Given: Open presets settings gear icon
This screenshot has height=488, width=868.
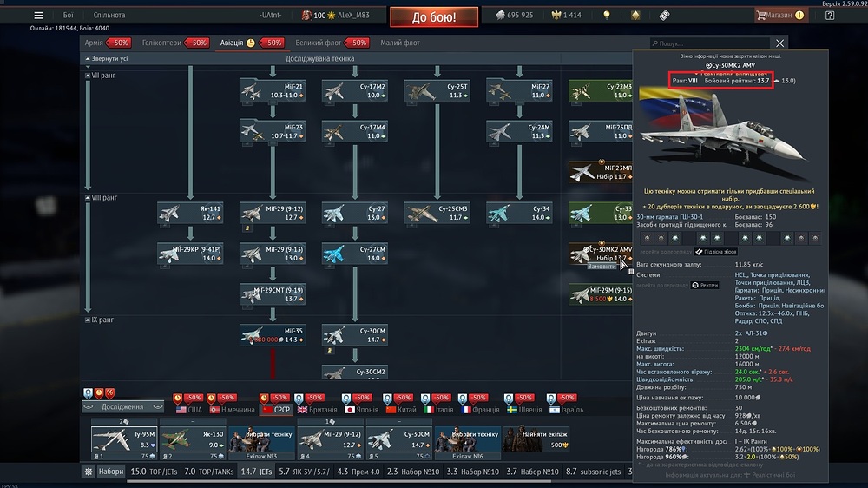Looking at the screenshot, I should (88, 472).
